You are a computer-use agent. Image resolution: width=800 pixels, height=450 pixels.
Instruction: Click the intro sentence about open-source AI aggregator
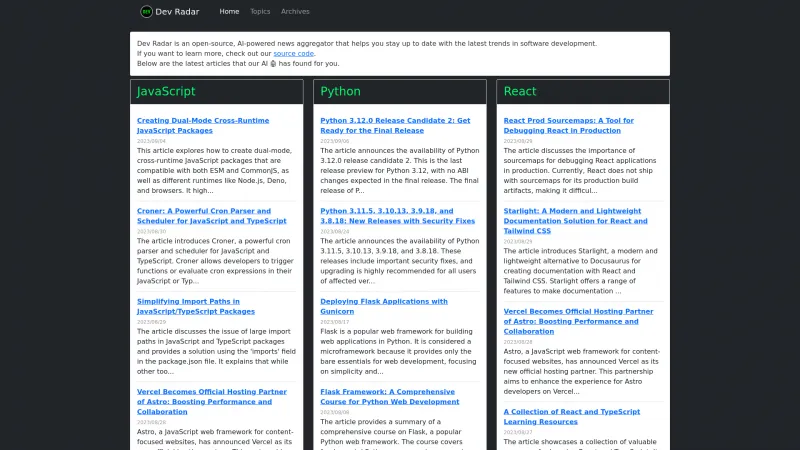point(367,43)
